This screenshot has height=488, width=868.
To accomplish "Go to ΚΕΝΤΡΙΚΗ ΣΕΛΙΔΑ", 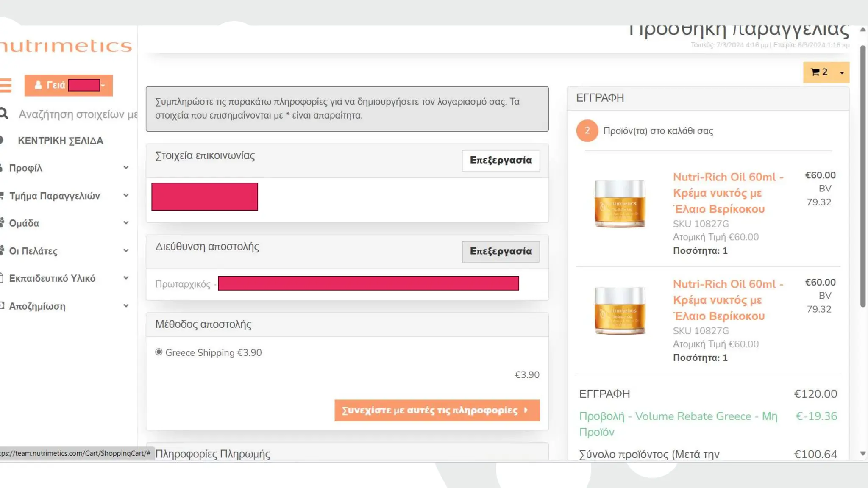I will tap(60, 141).
